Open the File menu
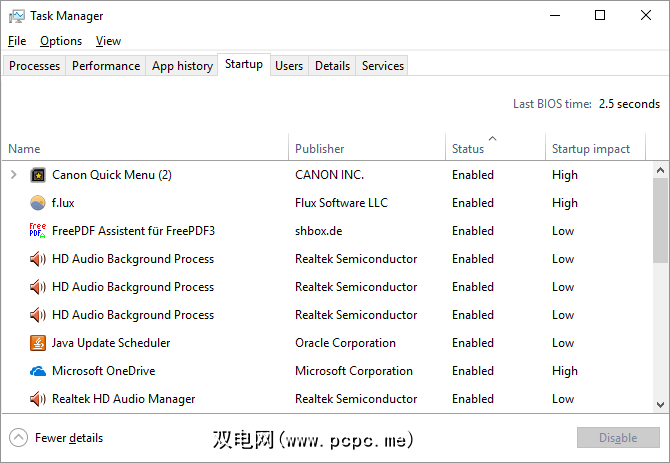The width and height of the screenshot is (670, 463). [17, 41]
